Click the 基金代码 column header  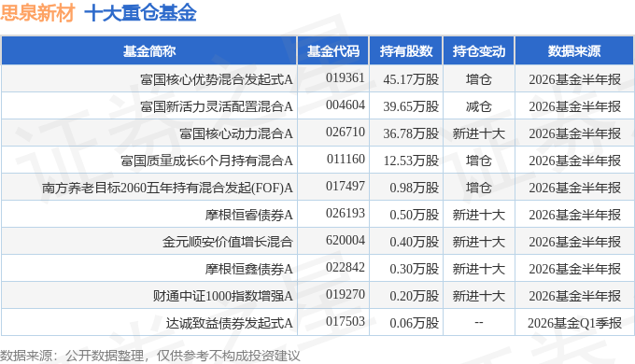click(332, 51)
